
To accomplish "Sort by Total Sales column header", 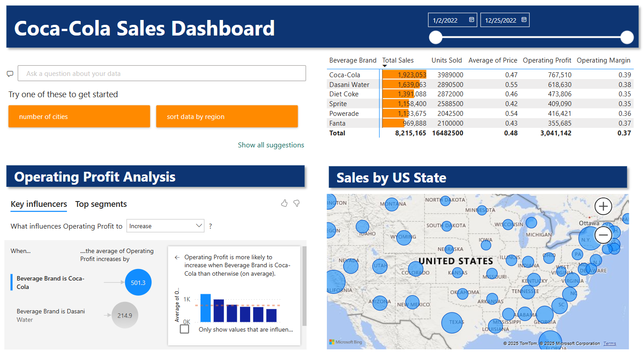I will coord(398,60).
